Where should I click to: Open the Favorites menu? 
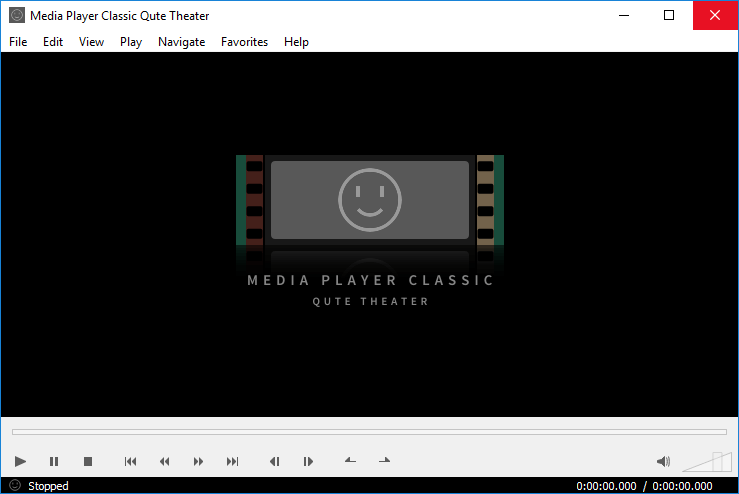pyautogui.click(x=244, y=42)
